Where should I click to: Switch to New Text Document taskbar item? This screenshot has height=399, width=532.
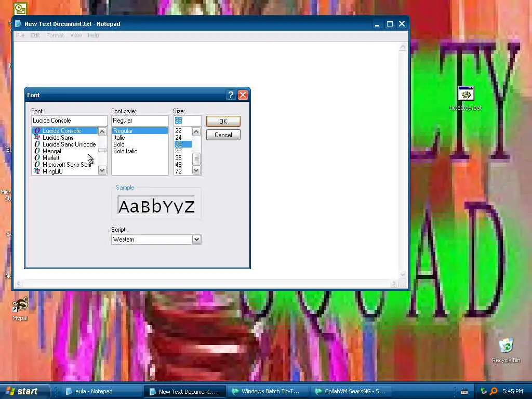tap(184, 392)
